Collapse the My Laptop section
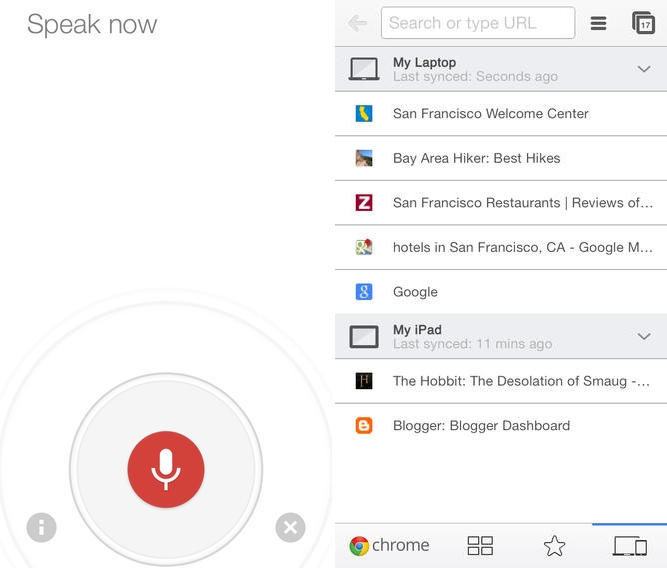667x568 pixels. coord(644,69)
